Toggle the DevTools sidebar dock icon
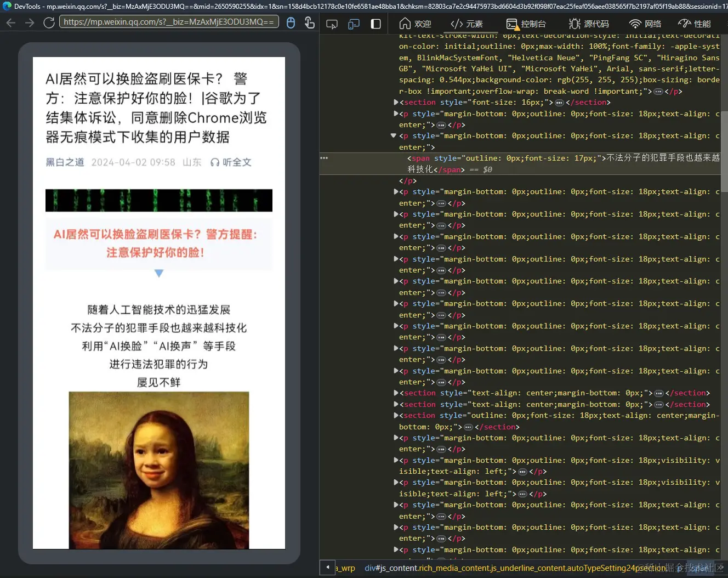 coord(376,24)
